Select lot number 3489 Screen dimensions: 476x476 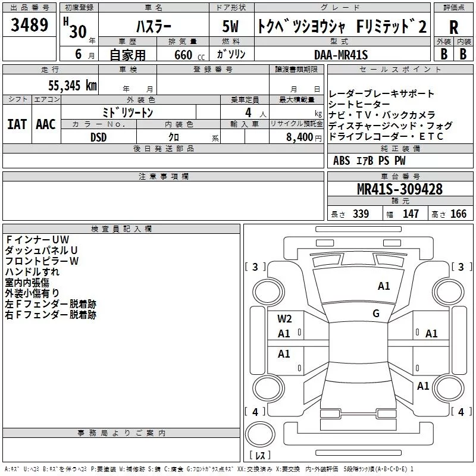[29, 25]
